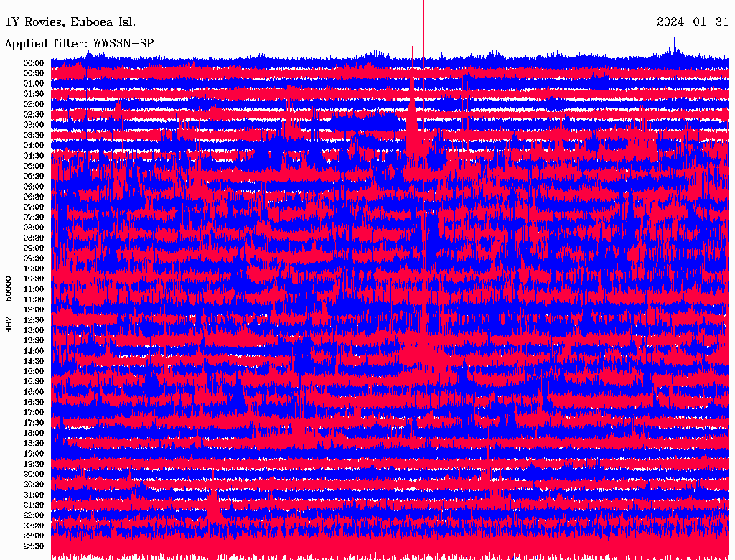Click the 18:00 time row label
This screenshot has height=560, width=735.
pyautogui.click(x=34, y=434)
